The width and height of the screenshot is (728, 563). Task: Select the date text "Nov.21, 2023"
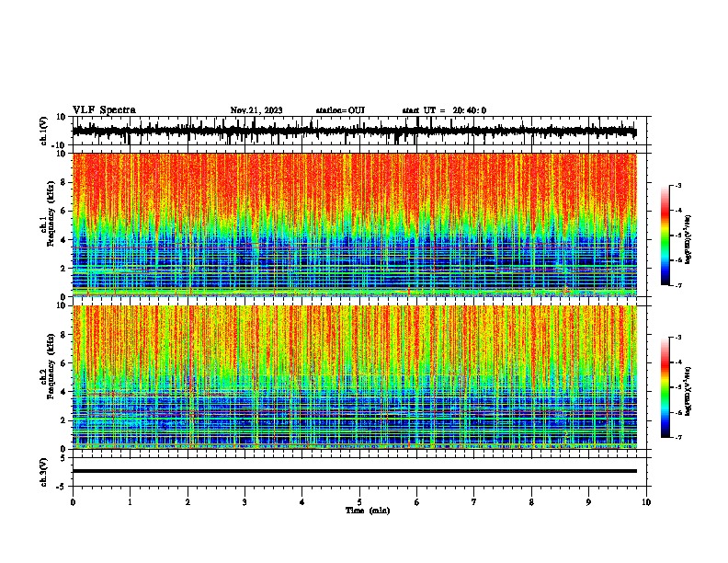(256, 110)
